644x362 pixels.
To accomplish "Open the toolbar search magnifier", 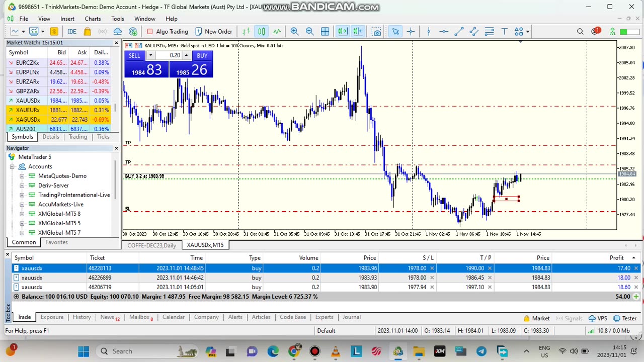I will coord(580,31).
